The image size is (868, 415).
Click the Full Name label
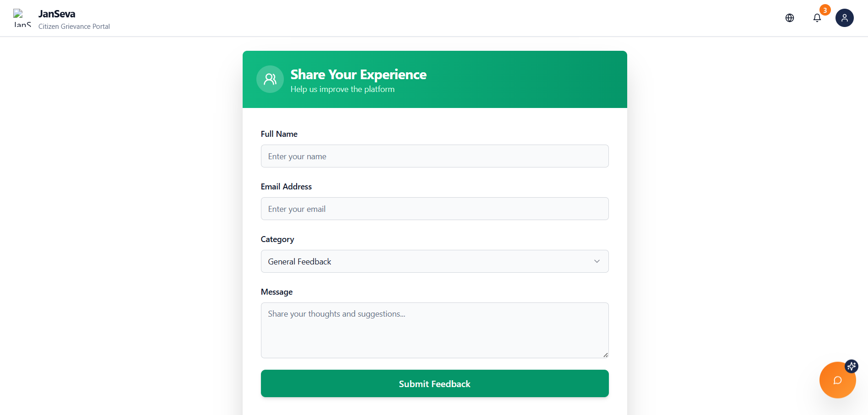pyautogui.click(x=279, y=134)
